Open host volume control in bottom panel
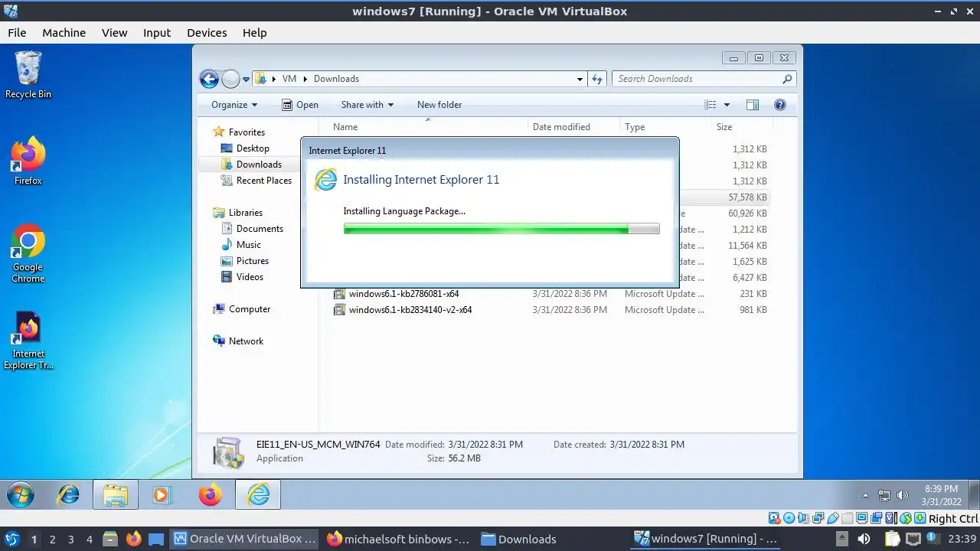The width and height of the screenshot is (980, 551). [864, 539]
